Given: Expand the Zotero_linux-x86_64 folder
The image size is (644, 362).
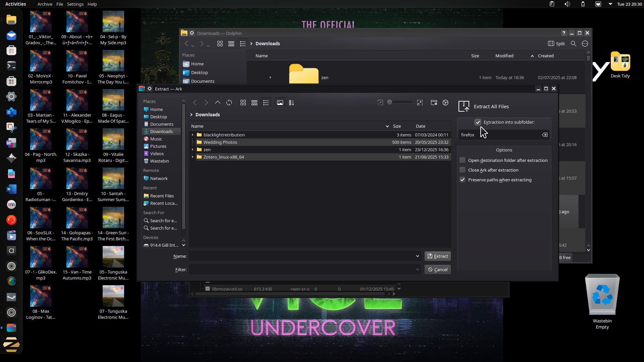Looking at the screenshot, I should click(193, 157).
